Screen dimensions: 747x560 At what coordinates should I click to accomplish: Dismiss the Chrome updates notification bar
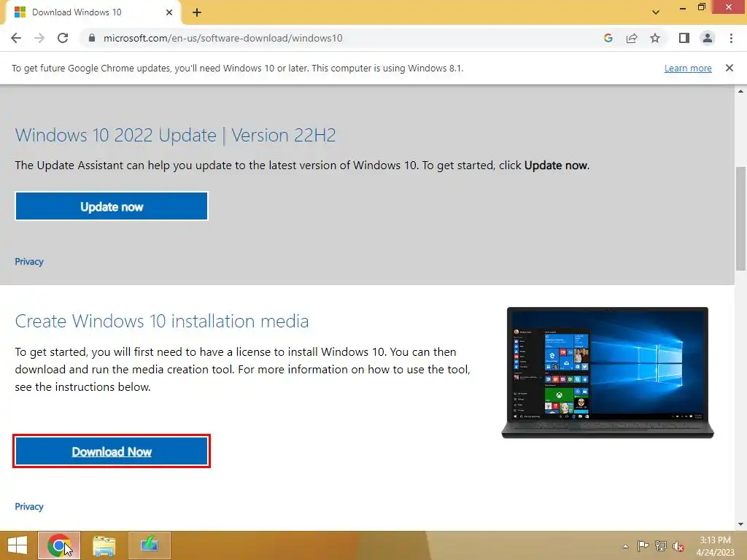[729, 68]
